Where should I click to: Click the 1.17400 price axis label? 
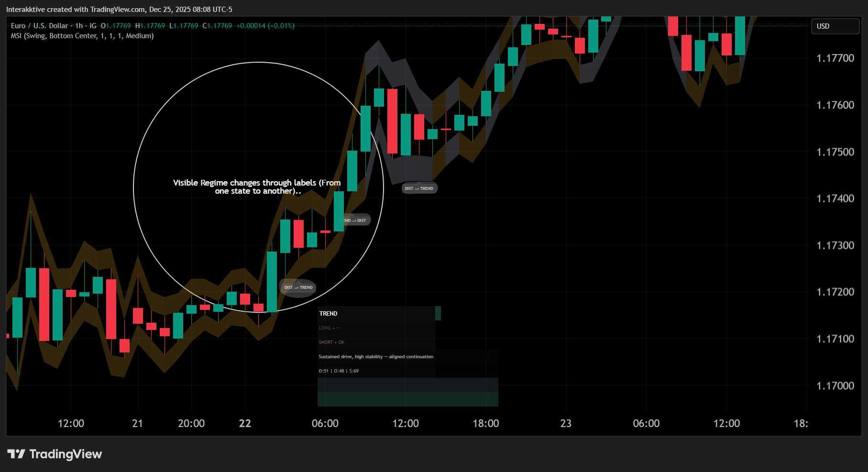pos(835,198)
